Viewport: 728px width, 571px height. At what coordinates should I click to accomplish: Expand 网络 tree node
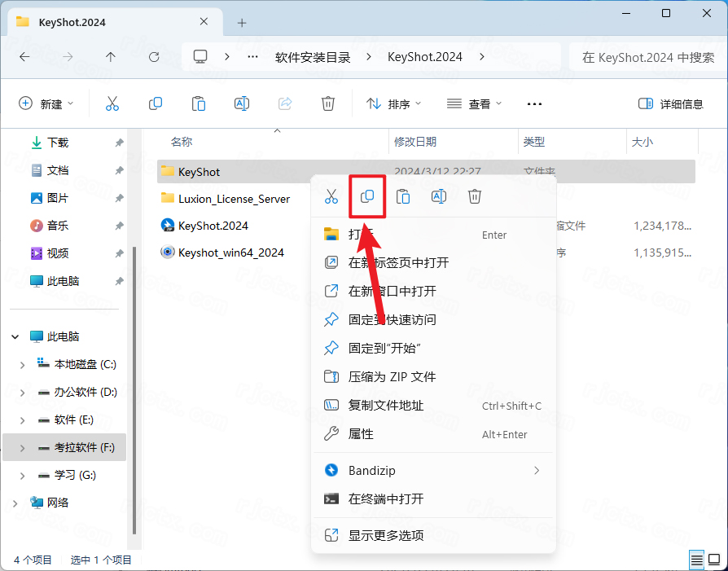[15, 503]
